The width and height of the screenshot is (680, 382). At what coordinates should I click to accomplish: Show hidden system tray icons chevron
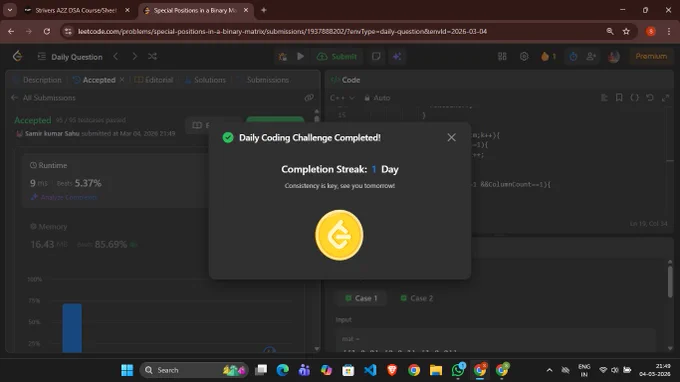[x=549, y=370]
